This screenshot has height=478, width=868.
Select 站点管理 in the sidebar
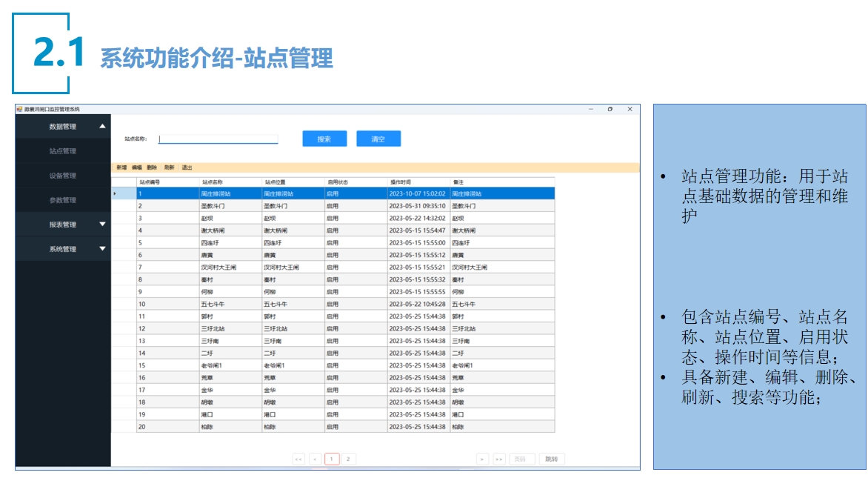63,151
